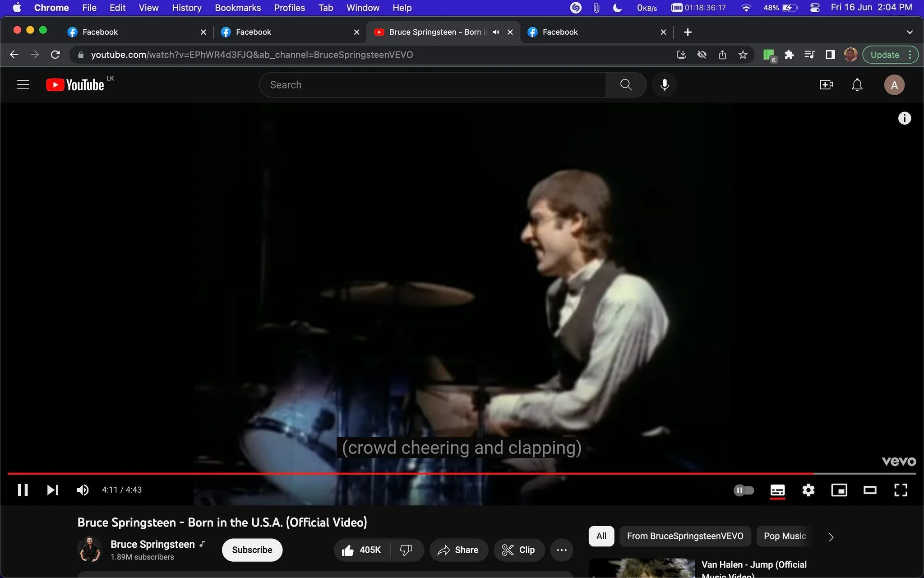Show more filter chips arrow
This screenshot has height=578, width=924.
[831, 537]
